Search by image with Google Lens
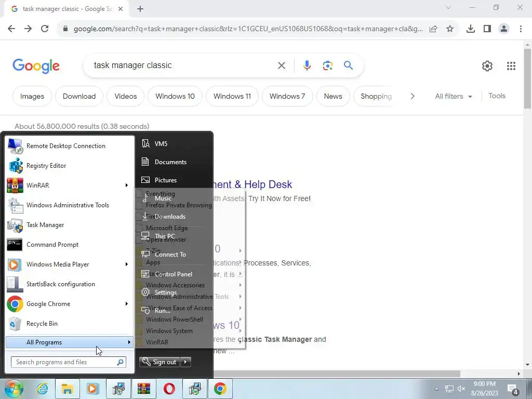532x399 pixels. (x=327, y=65)
